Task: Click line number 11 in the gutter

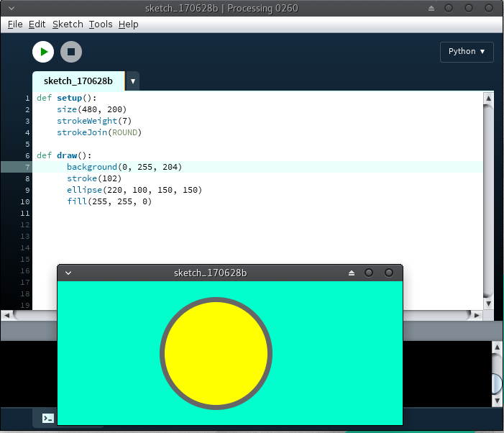Action: pyautogui.click(x=25, y=213)
